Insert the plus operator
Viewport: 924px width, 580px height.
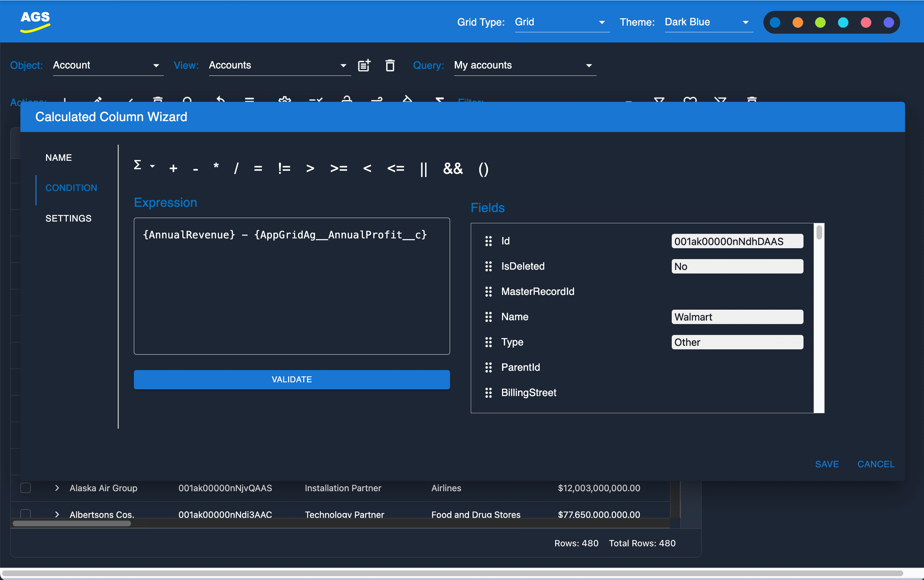point(173,168)
